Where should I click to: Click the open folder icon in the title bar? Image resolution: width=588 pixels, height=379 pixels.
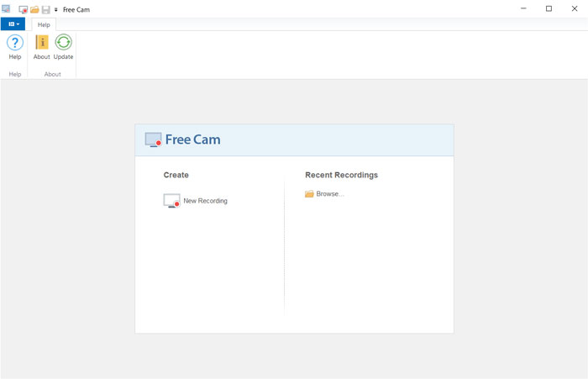[35, 9]
